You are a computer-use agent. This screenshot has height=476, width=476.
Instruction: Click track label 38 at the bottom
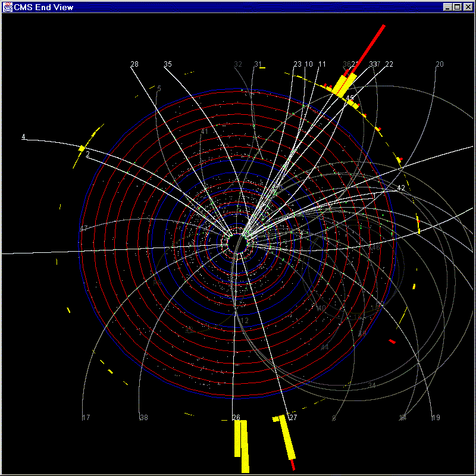click(x=143, y=418)
